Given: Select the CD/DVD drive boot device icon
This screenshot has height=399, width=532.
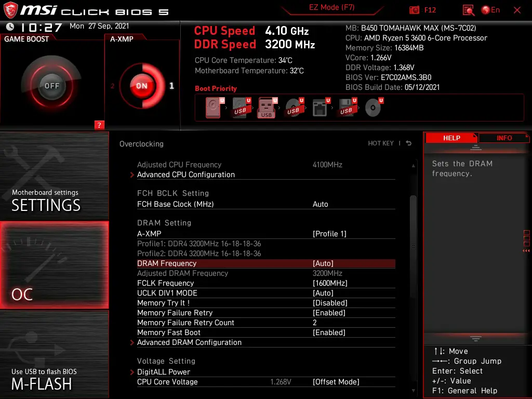Looking at the screenshot, I should (374, 108).
